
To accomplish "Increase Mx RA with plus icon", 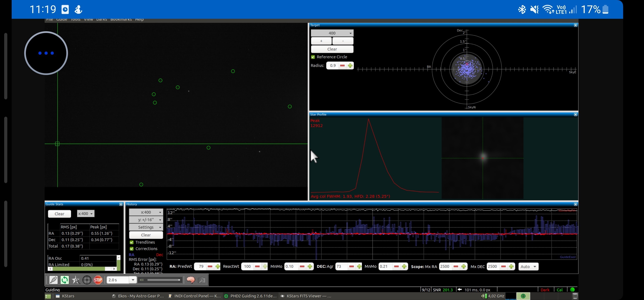I will click(x=463, y=266).
